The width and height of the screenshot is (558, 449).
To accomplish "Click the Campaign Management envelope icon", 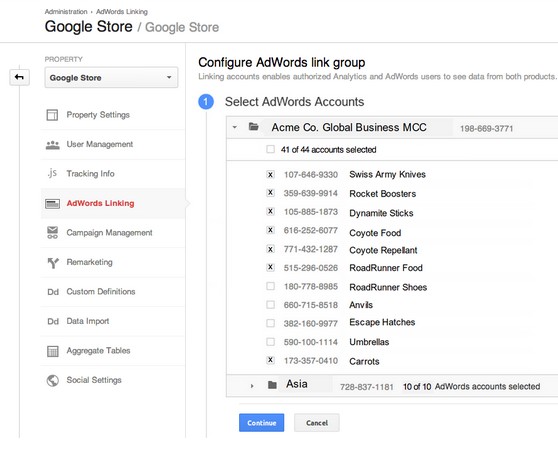I will click(x=53, y=232).
